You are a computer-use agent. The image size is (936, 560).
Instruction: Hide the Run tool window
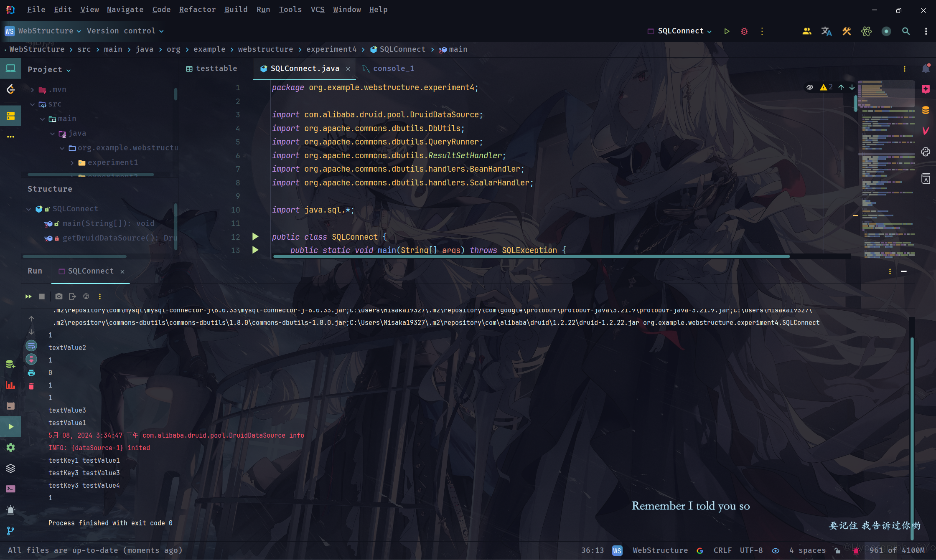coord(904,271)
